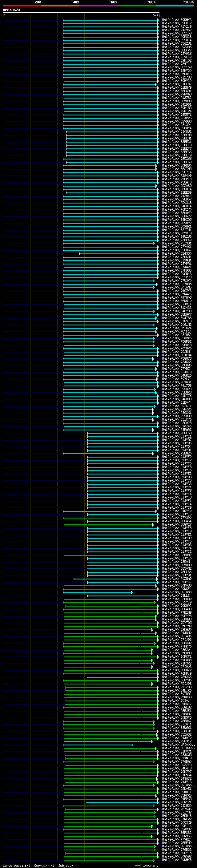Select hit label UniRef100_Q8L4S4
Viewport: 197px width, 868px height.
176,521
